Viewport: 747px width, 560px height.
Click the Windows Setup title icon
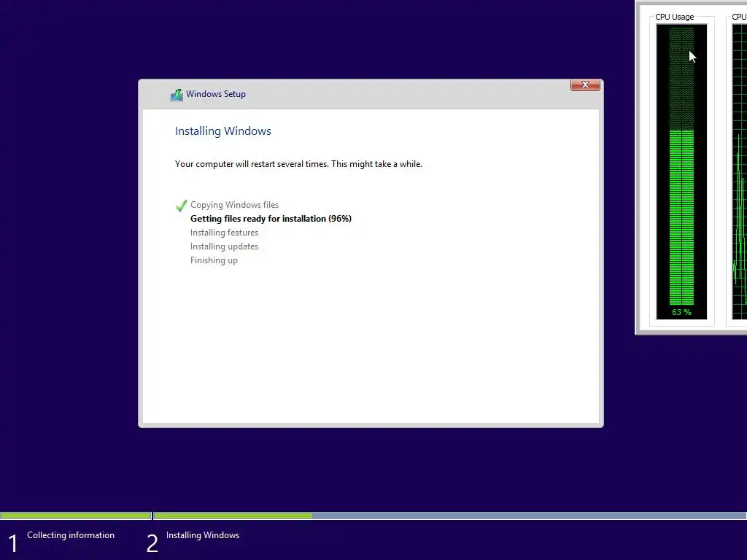tap(177, 95)
